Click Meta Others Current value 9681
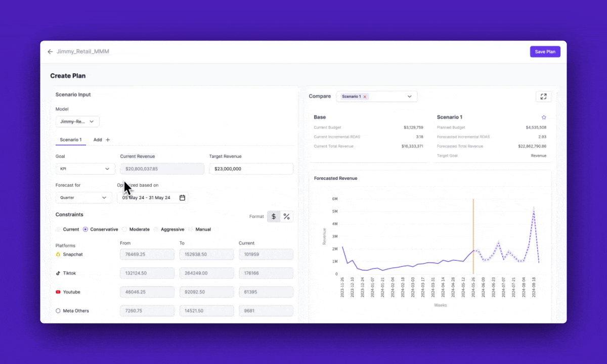The height and width of the screenshot is (364, 607). (x=266, y=311)
